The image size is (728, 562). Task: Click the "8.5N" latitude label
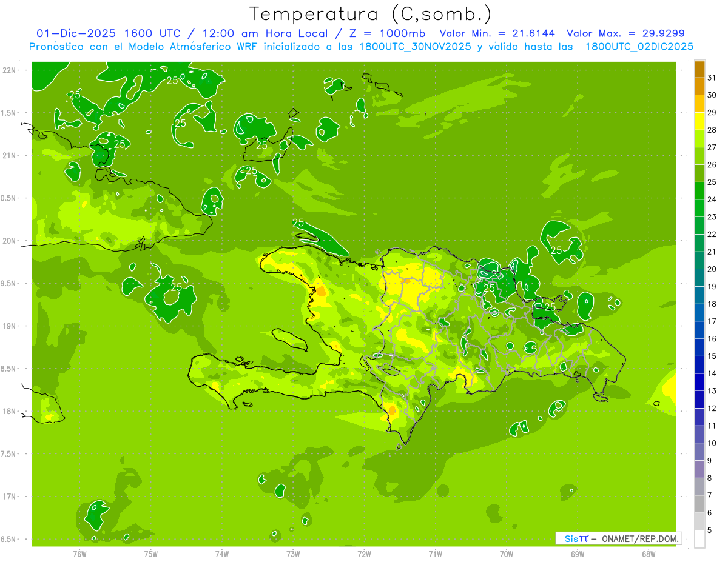9,369
